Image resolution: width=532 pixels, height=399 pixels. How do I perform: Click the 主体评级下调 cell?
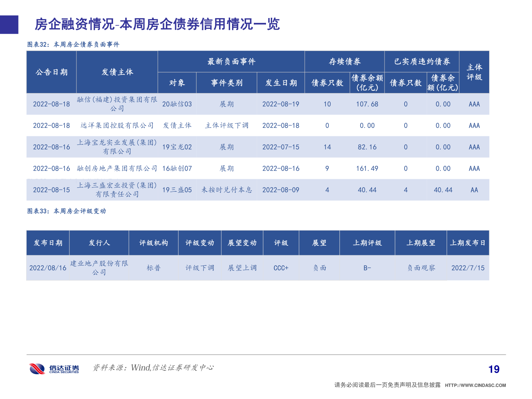click(x=226, y=126)
